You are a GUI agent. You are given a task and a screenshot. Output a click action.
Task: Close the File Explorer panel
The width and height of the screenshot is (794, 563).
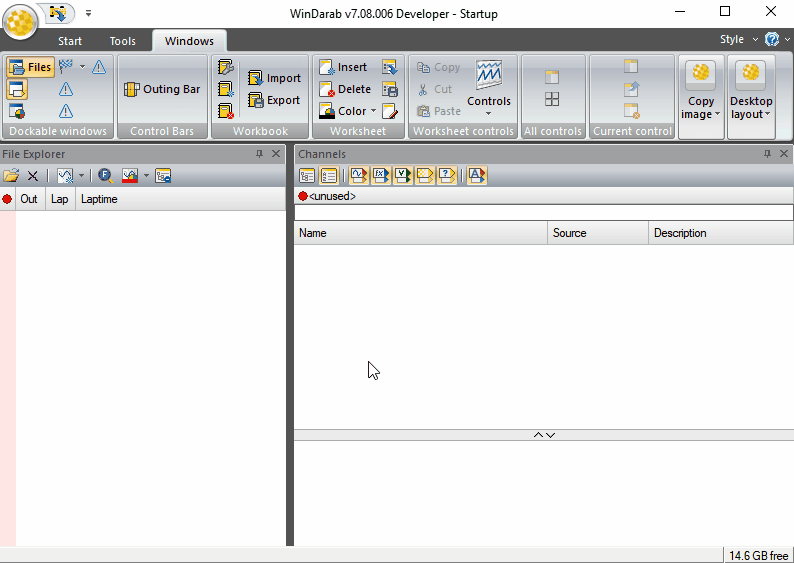tap(276, 154)
